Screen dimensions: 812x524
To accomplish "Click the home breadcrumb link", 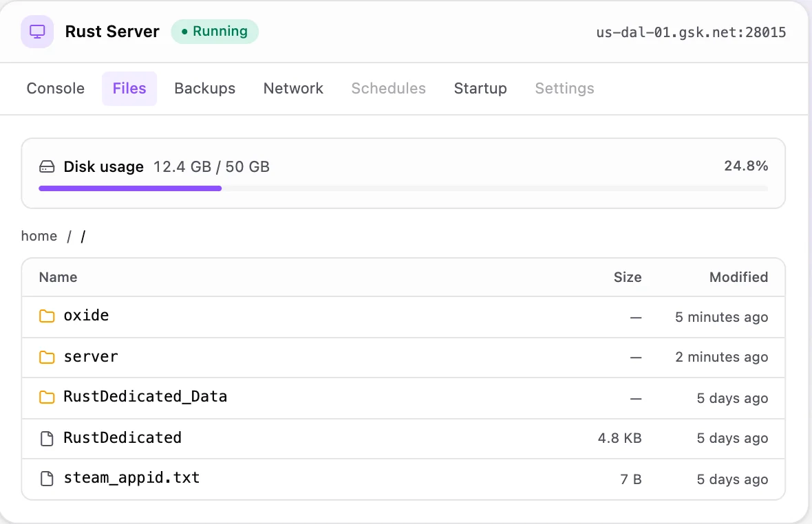I will 39,236.
